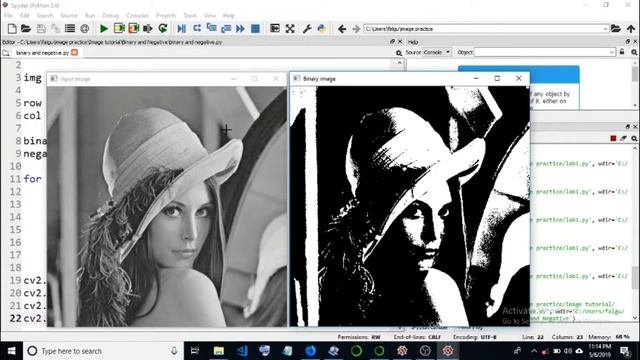Show hidden system tray icons
Viewport: 640px width, 360px height.
pyautogui.click(x=534, y=351)
